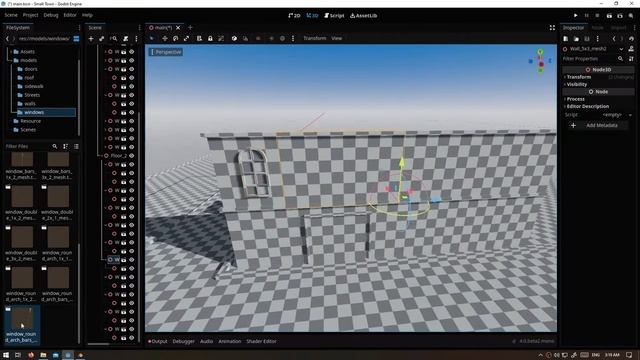
Task: Open the Perspective view menu
Action: (x=166, y=52)
